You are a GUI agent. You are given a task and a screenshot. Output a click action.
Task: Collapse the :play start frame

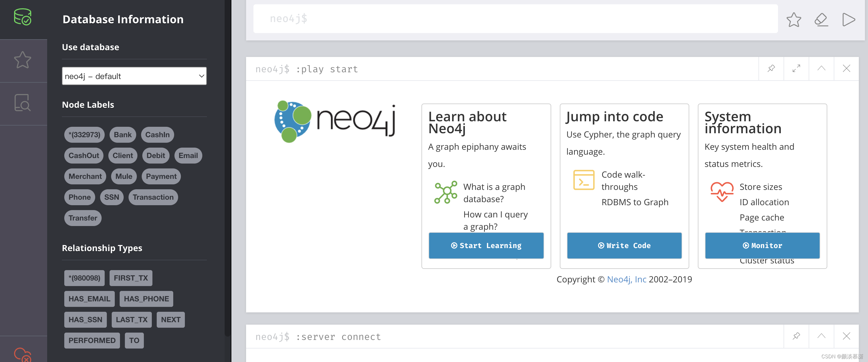click(x=821, y=68)
